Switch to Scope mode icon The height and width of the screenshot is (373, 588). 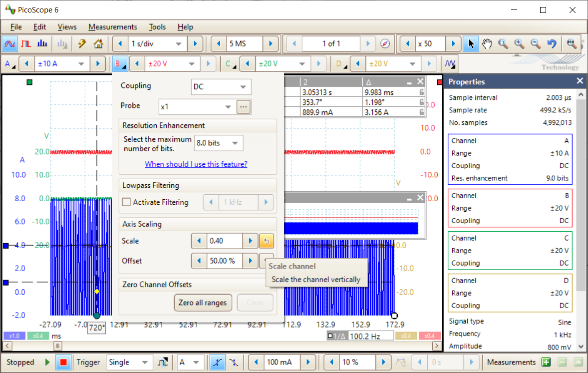coord(10,44)
